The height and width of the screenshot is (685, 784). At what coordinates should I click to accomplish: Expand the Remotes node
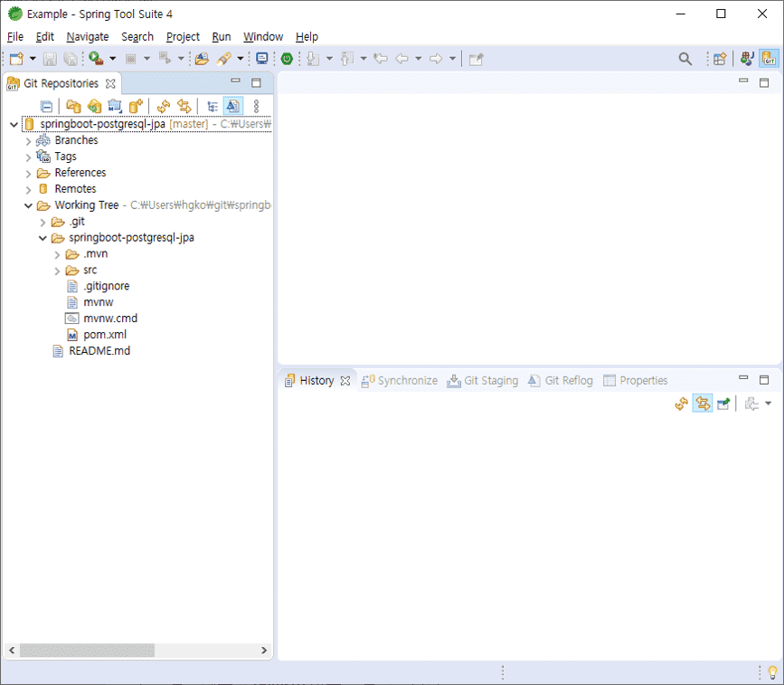click(29, 190)
